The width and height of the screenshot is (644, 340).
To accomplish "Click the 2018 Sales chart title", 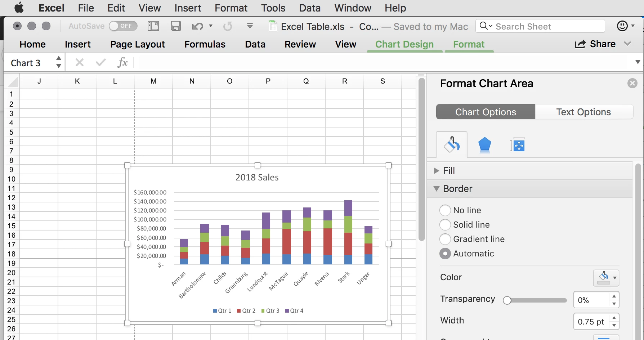I will click(257, 177).
